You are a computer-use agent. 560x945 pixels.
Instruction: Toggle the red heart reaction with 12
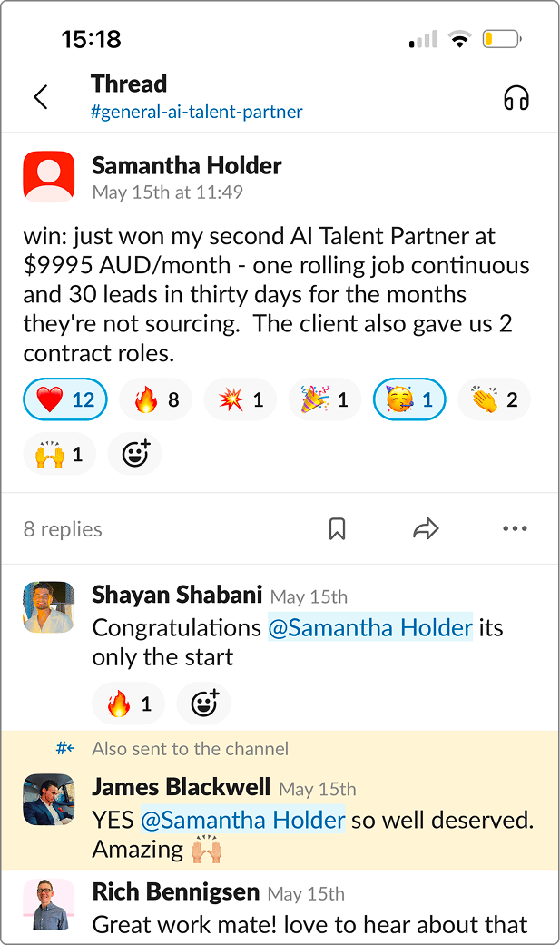coord(65,399)
